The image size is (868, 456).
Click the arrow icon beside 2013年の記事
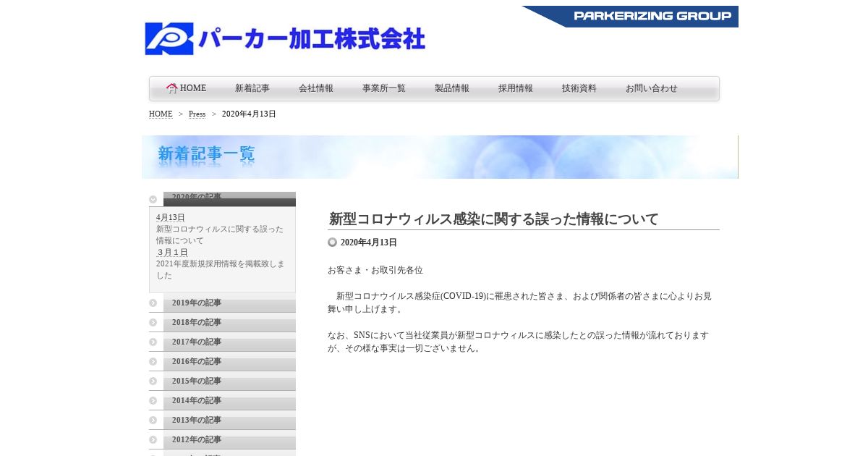pyautogui.click(x=153, y=421)
